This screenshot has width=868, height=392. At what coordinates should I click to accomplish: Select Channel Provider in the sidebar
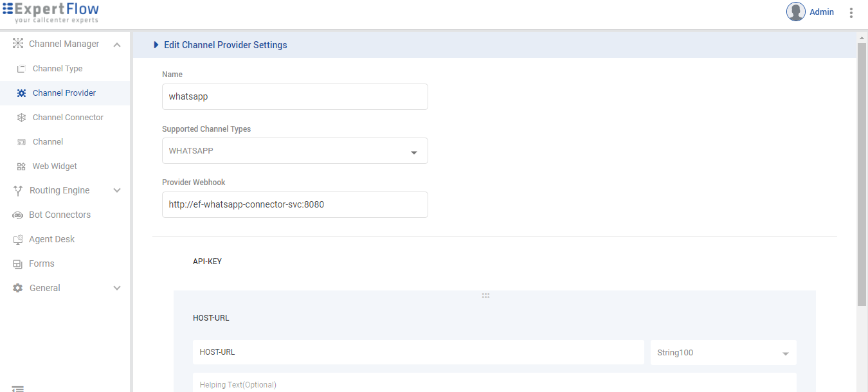coord(64,93)
